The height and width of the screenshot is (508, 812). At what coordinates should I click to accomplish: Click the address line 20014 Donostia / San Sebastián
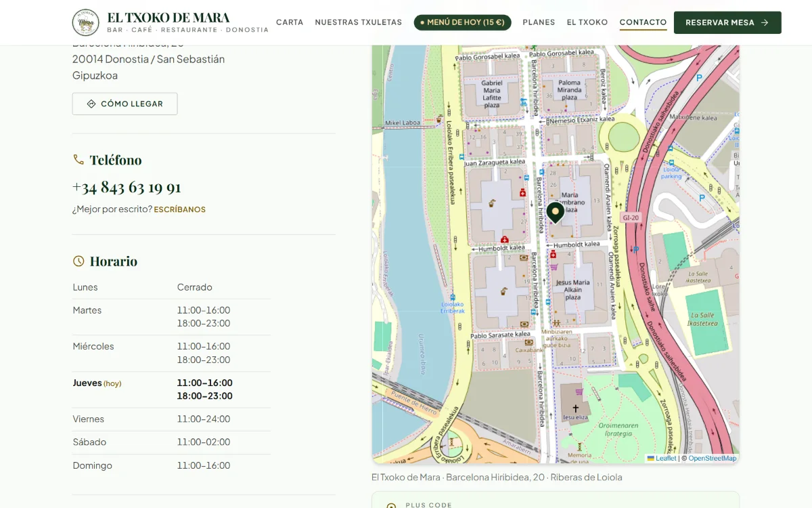tap(148, 59)
